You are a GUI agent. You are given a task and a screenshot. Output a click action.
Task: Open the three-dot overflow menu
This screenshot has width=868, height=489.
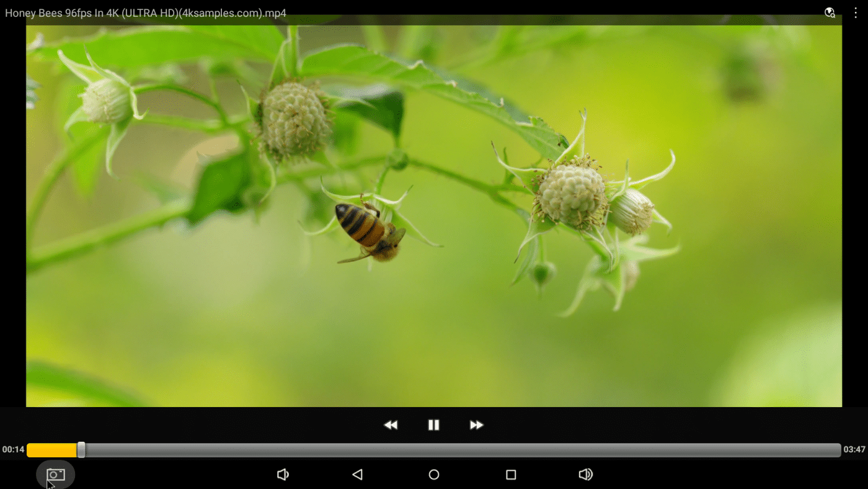pyautogui.click(x=856, y=12)
